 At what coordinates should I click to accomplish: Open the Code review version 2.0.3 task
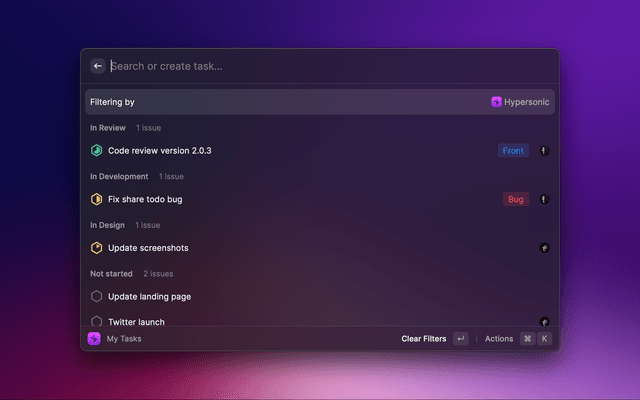point(160,150)
